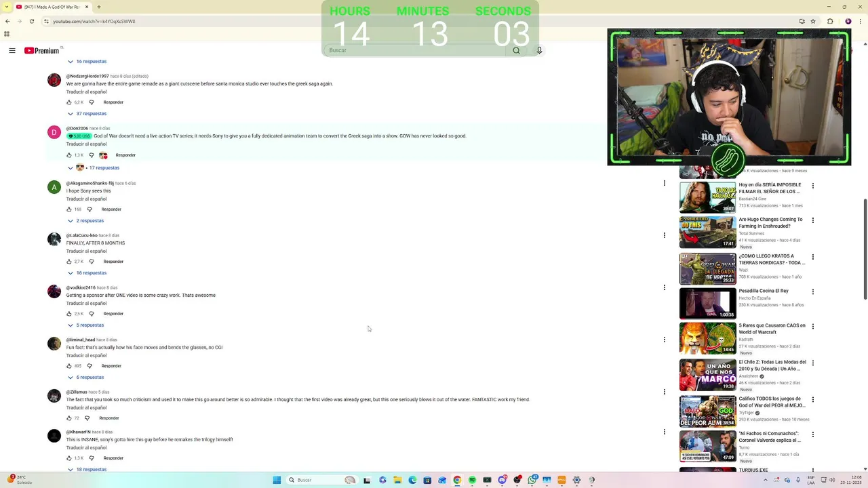Dislike the @Zillamus comment
The image size is (868, 488).
87,418
